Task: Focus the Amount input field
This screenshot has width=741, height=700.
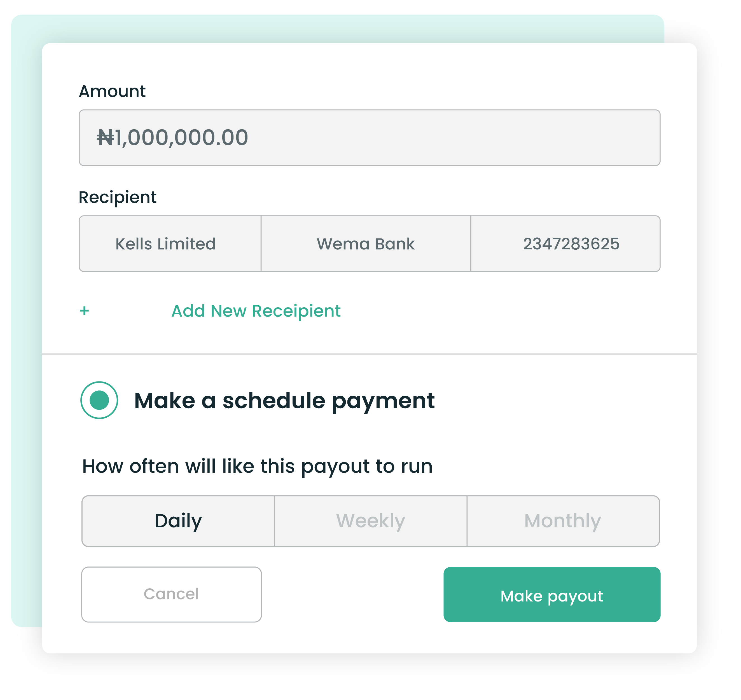Action: 410,137
